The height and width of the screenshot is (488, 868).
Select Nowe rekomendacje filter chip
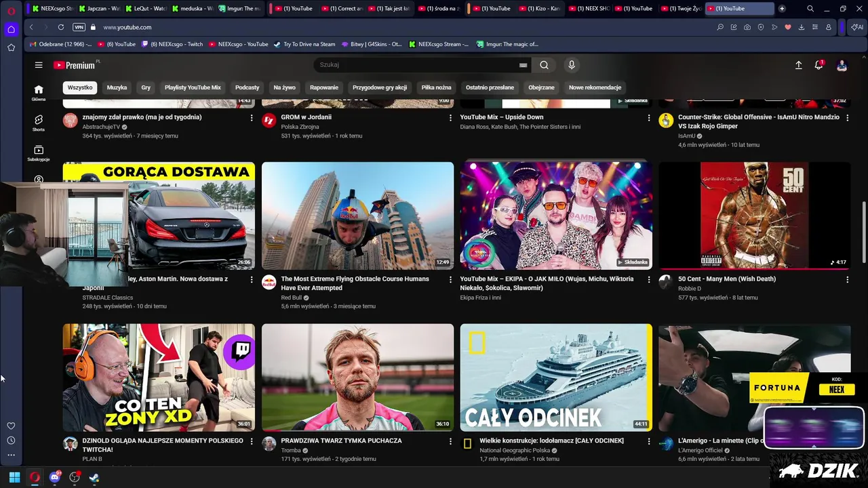coord(595,87)
